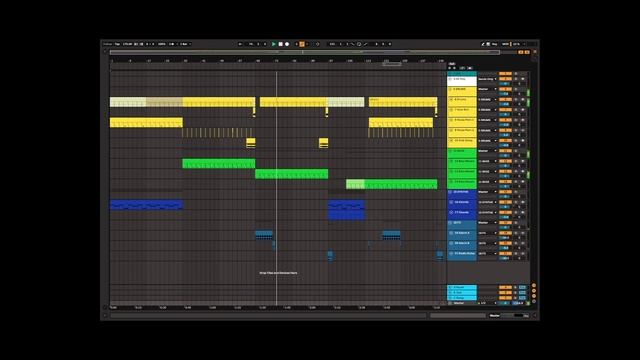Screen dimensions: 640x360
Task: Open DRUMS group Master output dropdown
Action: pyautogui.click(x=487, y=89)
